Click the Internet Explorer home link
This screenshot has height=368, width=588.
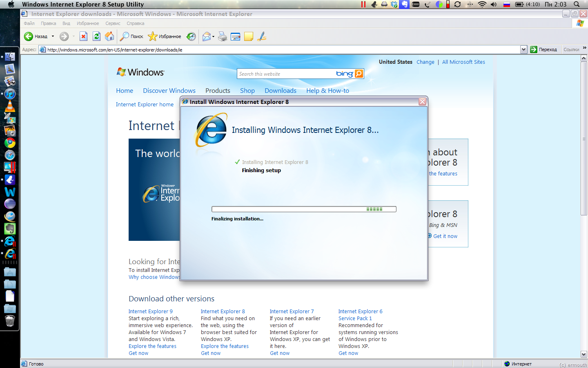[145, 105]
